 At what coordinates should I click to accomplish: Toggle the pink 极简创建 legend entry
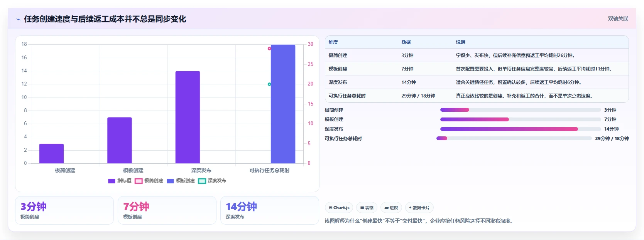pyautogui.click(x=149, y=181)
